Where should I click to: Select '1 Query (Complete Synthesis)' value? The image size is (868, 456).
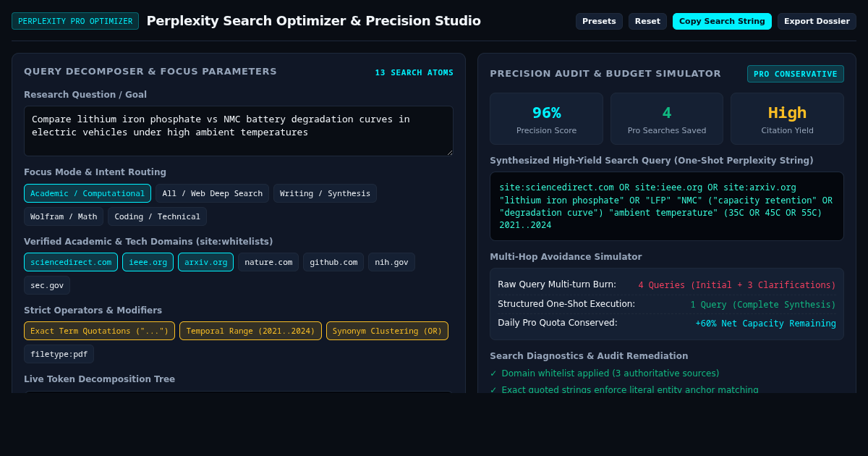pyautogui.click(x=762, y=305)
